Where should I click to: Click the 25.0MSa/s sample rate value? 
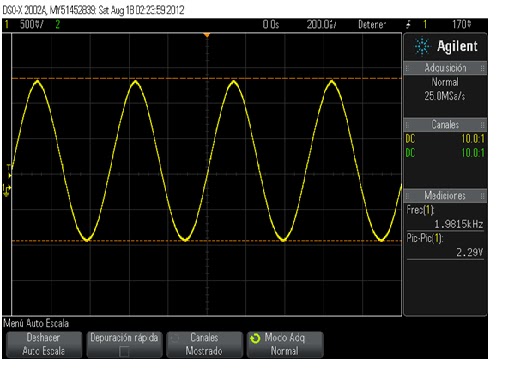(x=445, y=96)
